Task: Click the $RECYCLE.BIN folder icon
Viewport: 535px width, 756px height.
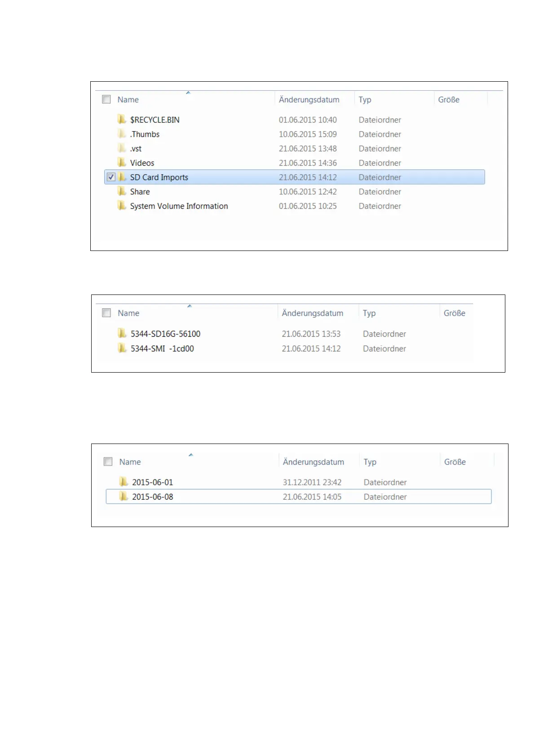Action: [122, 119]
